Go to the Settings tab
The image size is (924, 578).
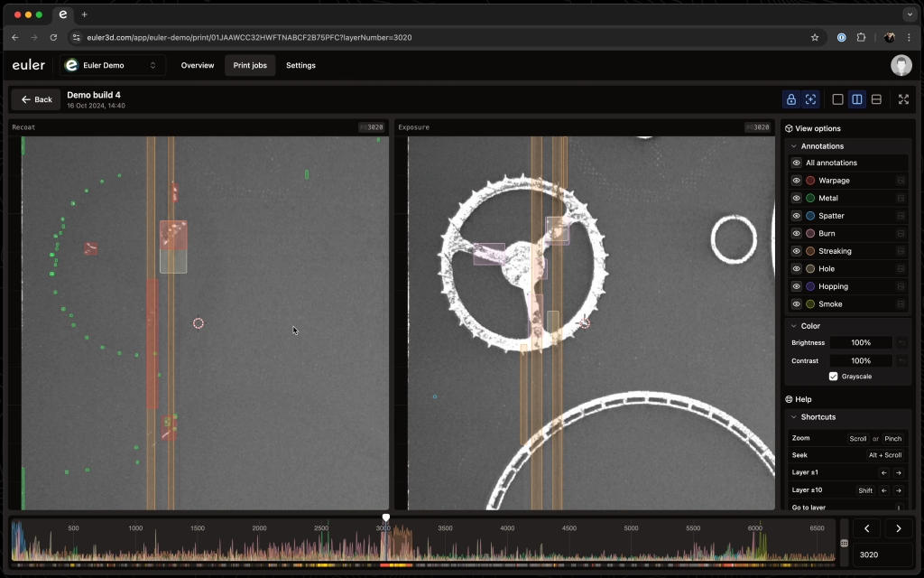tap(300, 65)
